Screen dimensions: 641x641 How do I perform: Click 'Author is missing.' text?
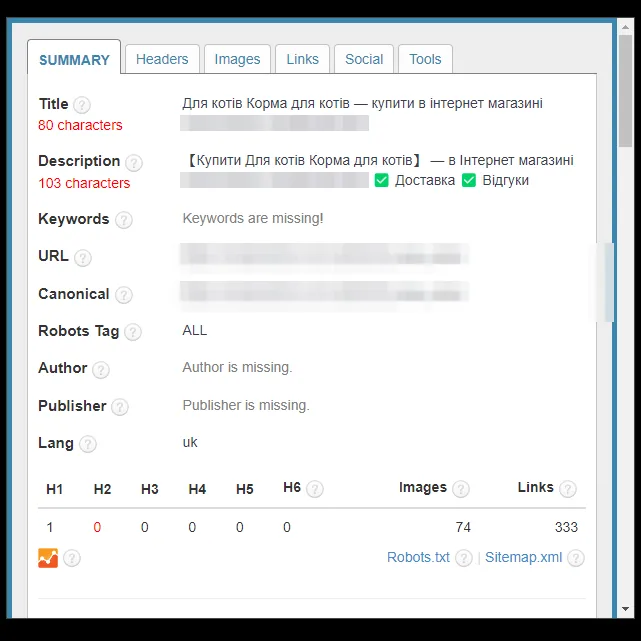[237, 367]
